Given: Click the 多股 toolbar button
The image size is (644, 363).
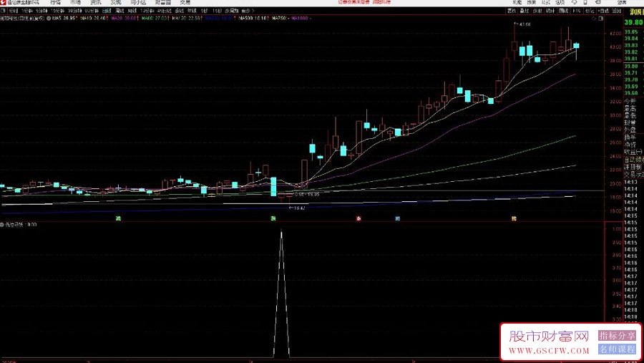Looking at the screenshot, I should pos(537,11).
